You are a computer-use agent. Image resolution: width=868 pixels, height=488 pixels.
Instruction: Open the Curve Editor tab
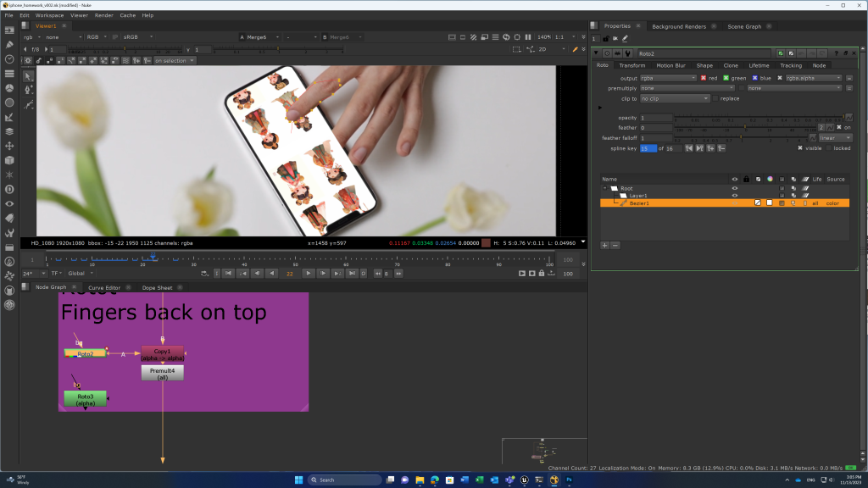coord(104,288)
